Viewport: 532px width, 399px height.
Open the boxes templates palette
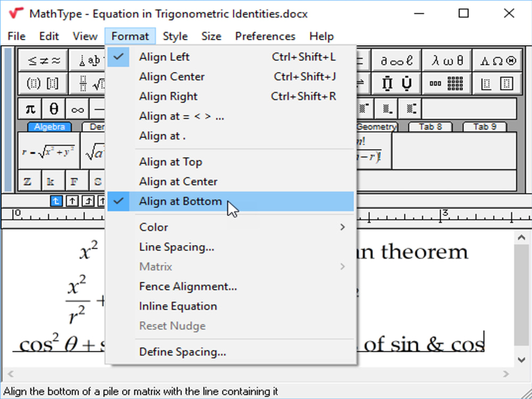497,83
